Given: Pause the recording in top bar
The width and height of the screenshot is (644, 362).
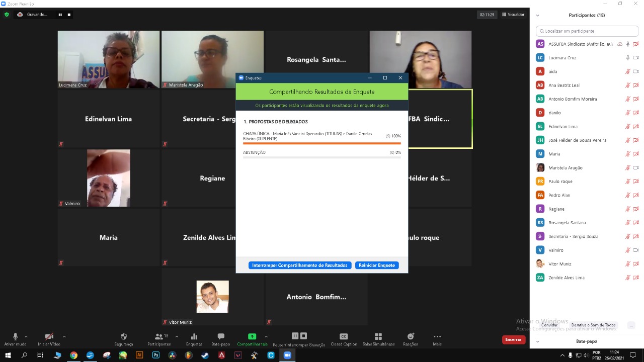Looking at the screenshot, I should click(x=60, y=15).
